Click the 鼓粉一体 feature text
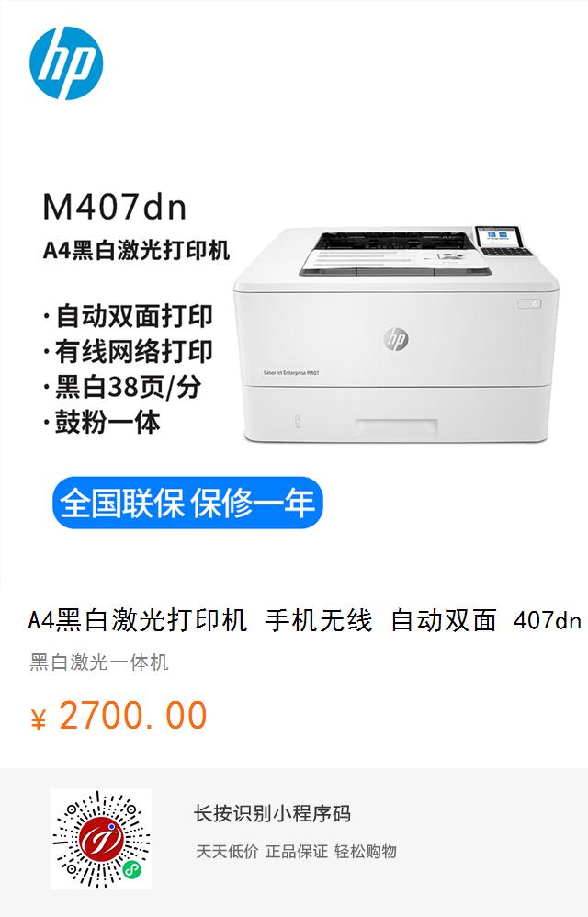Screen dimensions: 588x917 (102, 423)
